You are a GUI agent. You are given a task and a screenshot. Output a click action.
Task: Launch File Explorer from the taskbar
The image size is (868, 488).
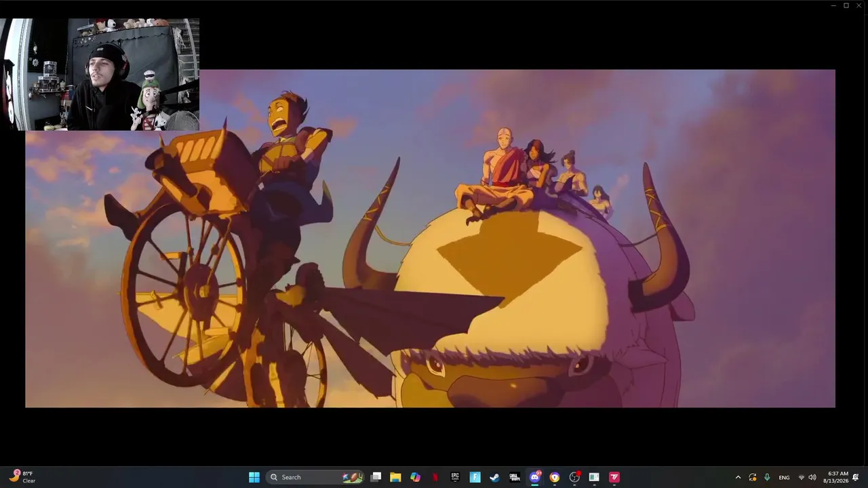coord(395,477)
